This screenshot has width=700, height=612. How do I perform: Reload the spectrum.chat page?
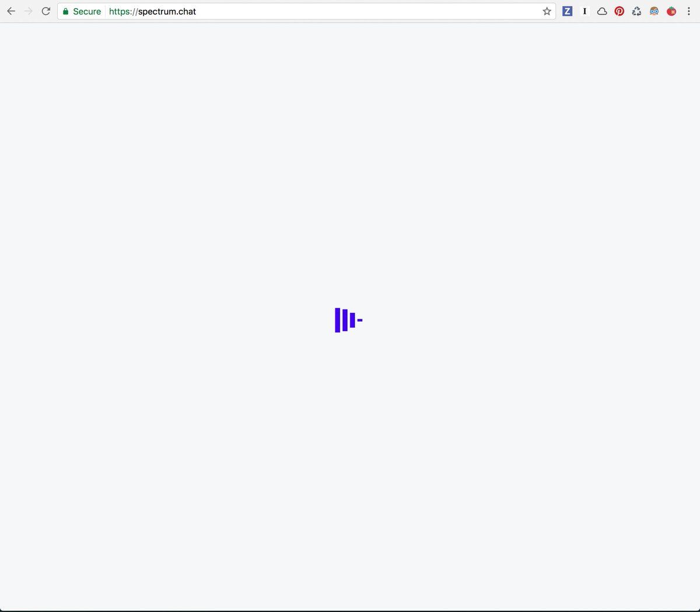[46, 11]
